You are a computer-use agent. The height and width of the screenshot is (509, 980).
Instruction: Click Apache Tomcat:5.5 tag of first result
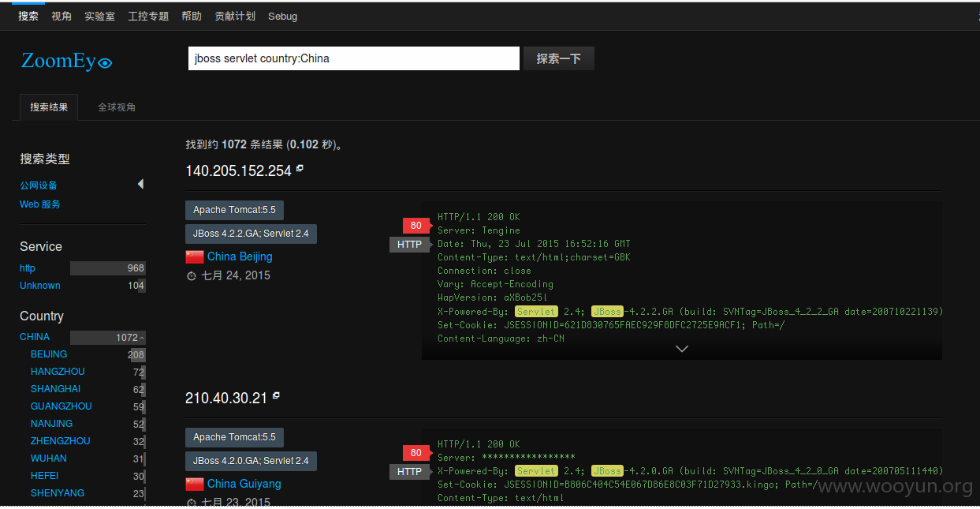[x=235, y=210]
